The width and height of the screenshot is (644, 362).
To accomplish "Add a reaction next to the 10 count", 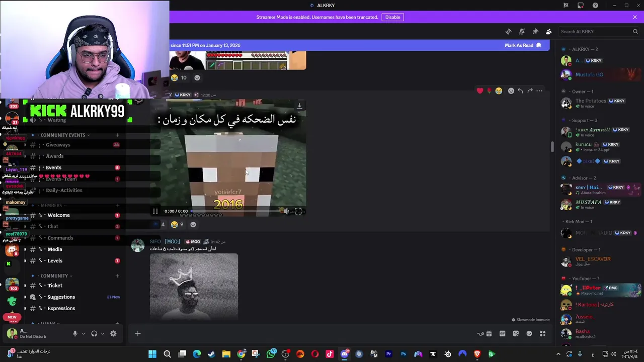I will tap(197, 78).
